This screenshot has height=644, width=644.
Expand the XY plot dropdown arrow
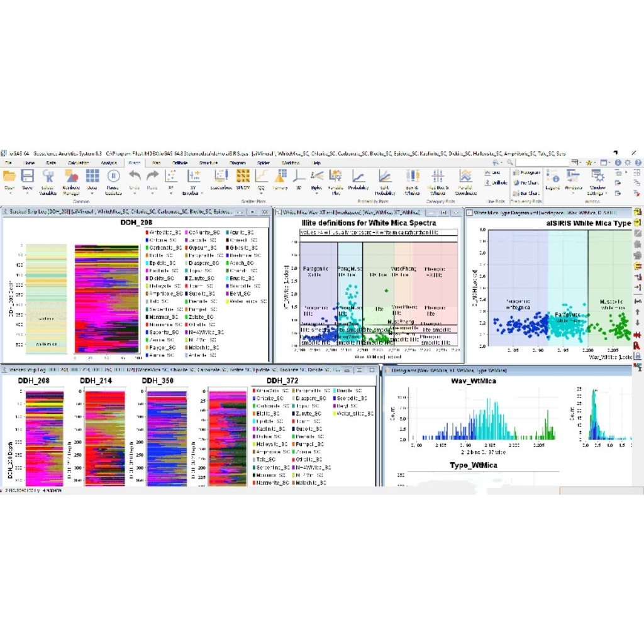coord(171,194)
